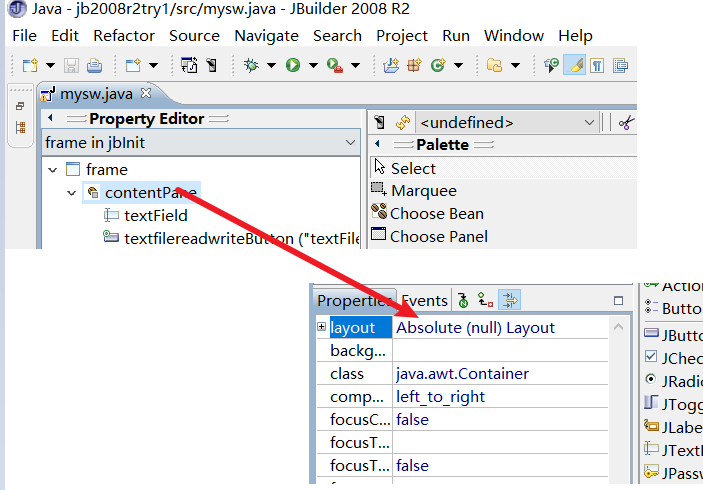This screenshot has height=490, width=703.
Task: Select the contentPane tree item
Action: click(x=151, y=193)
